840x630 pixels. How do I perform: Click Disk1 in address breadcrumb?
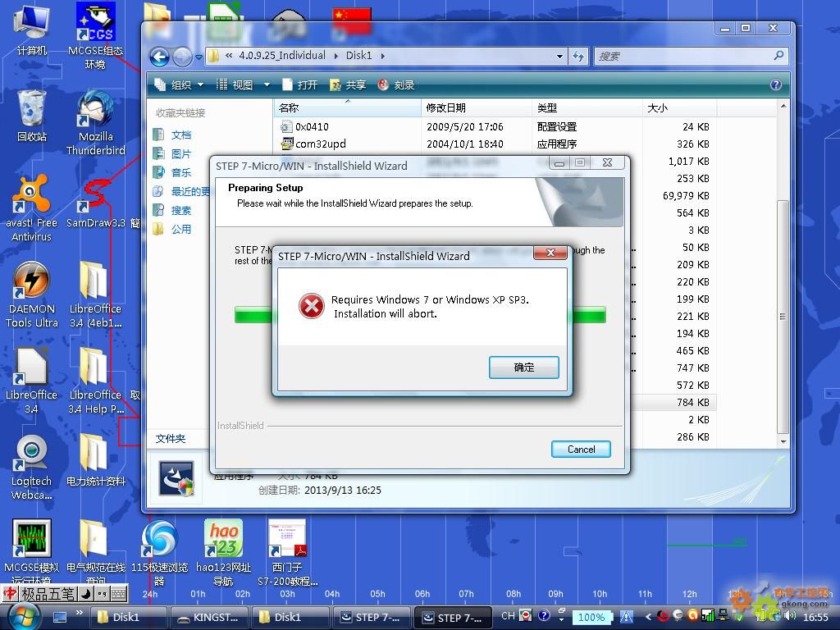click(x=358, y=56)
